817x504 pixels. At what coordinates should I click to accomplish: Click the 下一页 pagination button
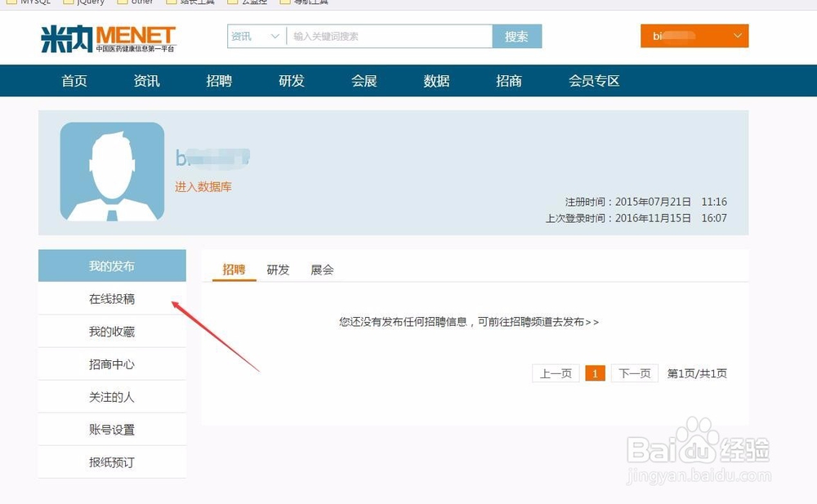point(634,372)
